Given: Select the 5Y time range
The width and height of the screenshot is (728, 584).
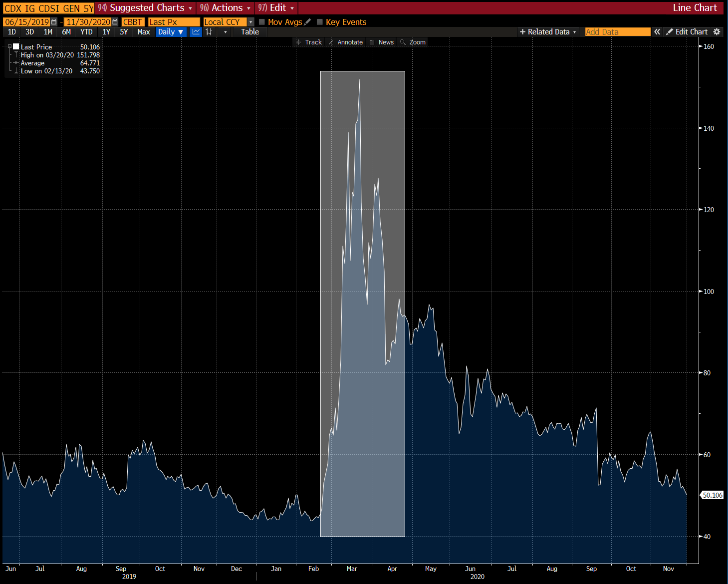Looking at the screenshot, I should [x=124, y=31].
